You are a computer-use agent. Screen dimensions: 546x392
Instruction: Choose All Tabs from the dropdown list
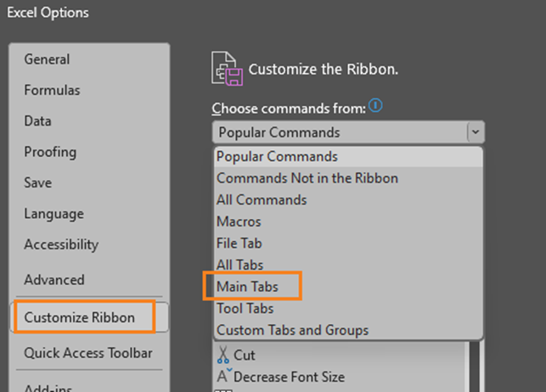(348, 265)
